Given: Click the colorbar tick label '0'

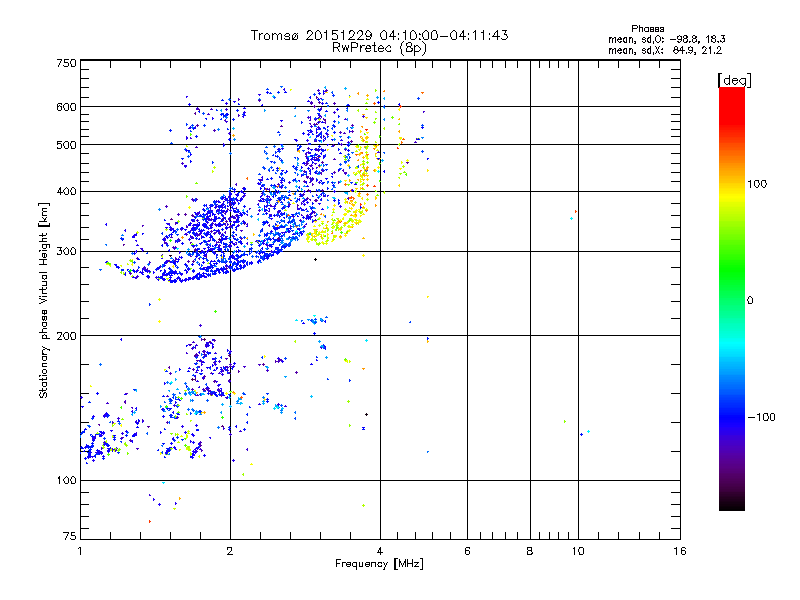Looking at the screenshot, I should 750,301.
